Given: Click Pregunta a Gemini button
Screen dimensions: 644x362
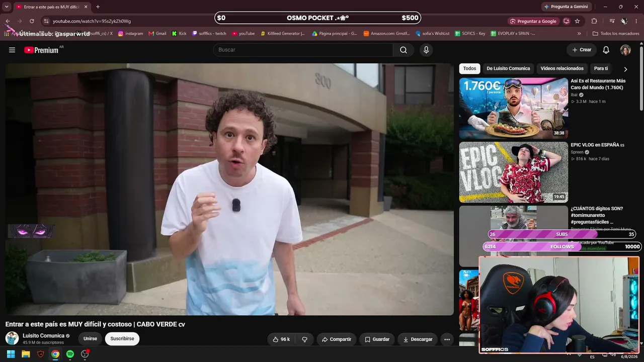Looking at the screenshot, I should click(x=566, y=7).
